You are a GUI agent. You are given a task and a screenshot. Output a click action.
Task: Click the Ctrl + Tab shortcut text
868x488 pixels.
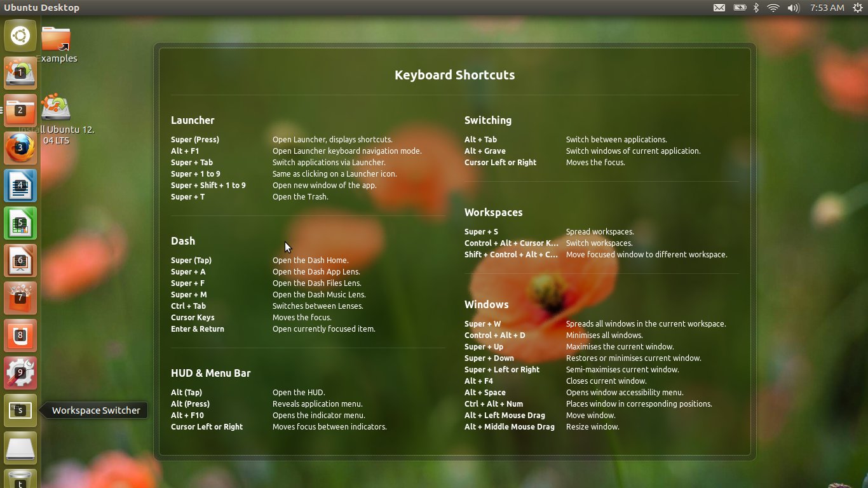tap(189, 306)
